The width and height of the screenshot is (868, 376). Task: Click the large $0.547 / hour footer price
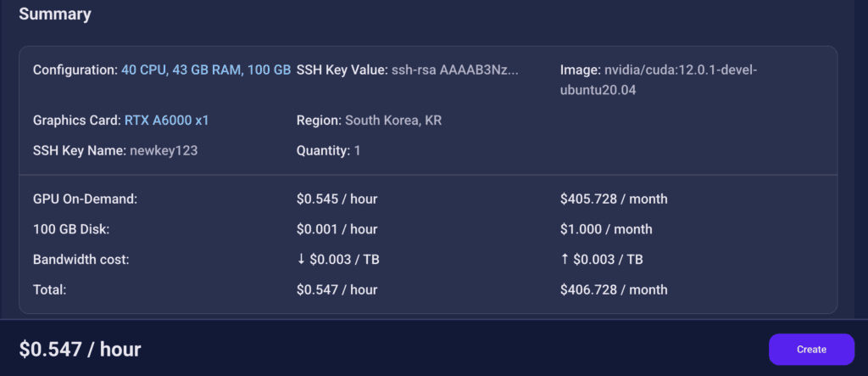tap(80, 349)
